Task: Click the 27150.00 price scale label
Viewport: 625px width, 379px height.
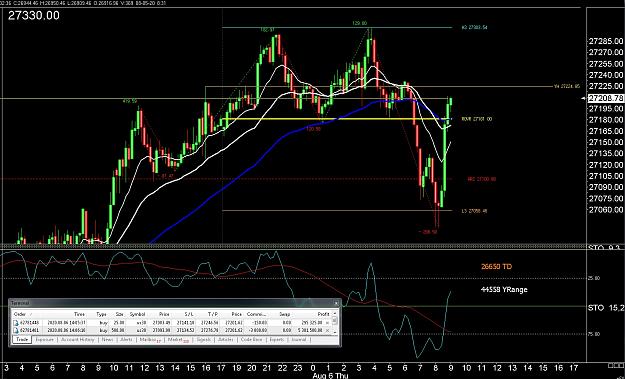Action: [x=606, y=142]
